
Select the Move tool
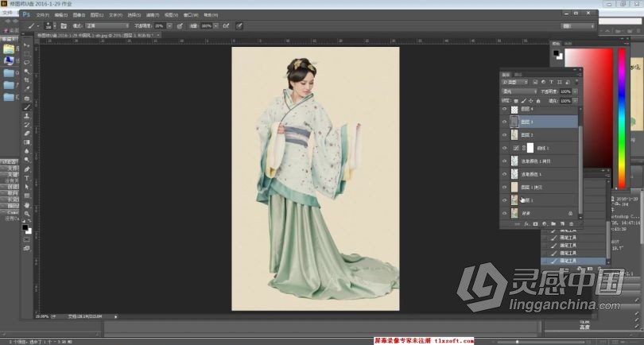point(27,45)
